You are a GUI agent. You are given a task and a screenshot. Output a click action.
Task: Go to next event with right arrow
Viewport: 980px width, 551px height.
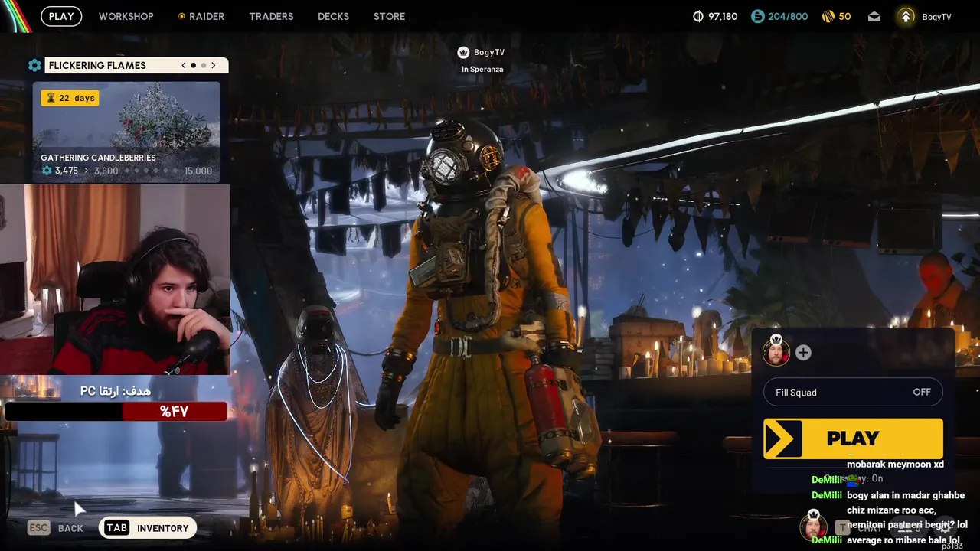(214, 65)
